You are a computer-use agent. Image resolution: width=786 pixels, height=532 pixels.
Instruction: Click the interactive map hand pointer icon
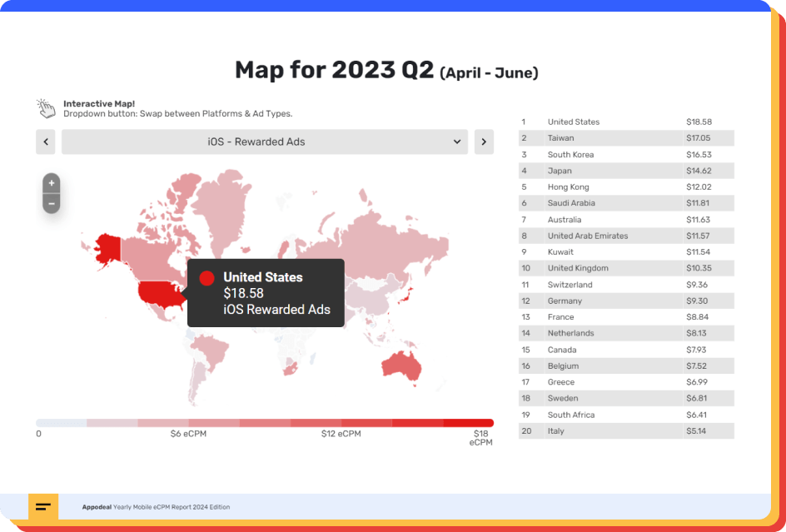coord(46,108)
